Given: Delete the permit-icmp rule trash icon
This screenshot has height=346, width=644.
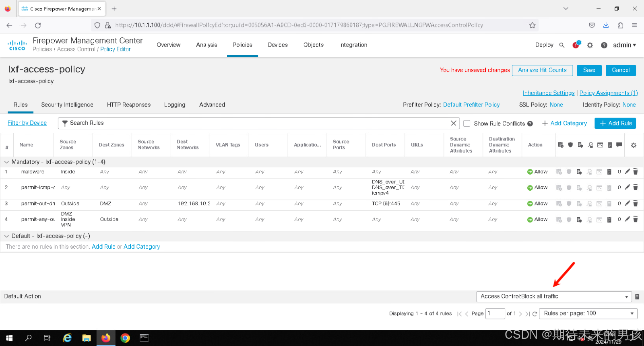Looking at the screenshot, I should coord(636,187).
